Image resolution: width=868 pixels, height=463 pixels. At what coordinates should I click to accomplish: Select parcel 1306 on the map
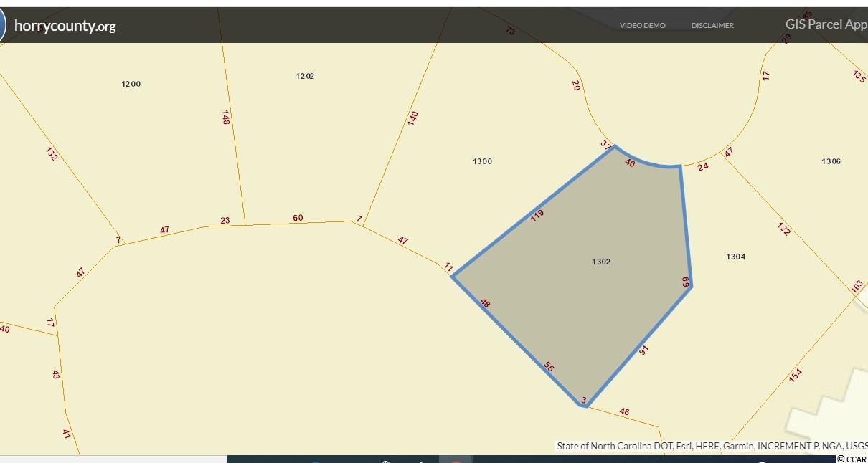coord(831,162)
